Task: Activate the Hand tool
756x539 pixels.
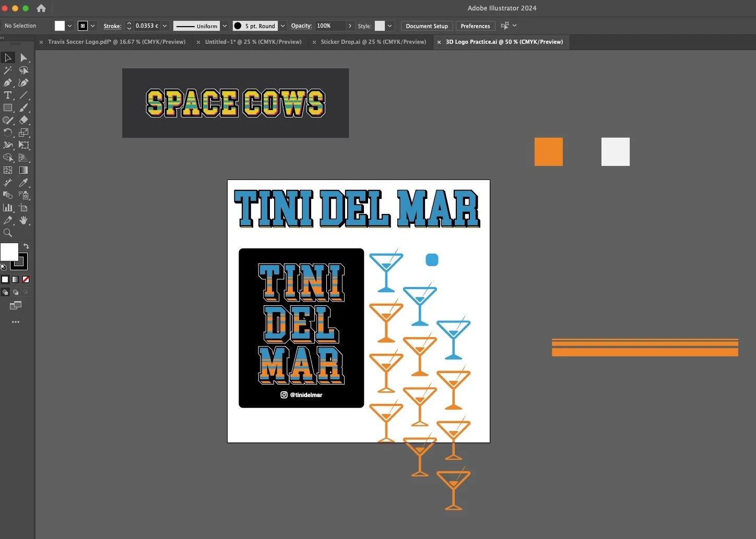Action: (23, 221)
